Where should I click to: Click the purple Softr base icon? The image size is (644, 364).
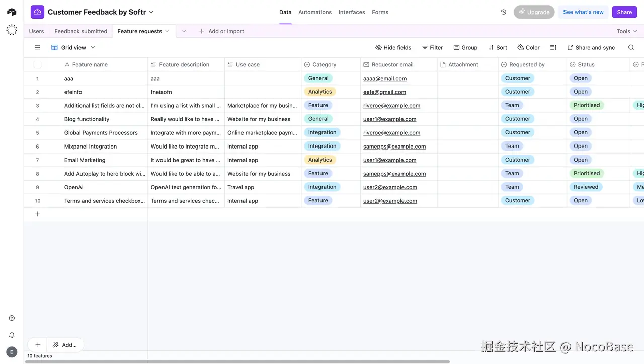tap(37, 12)
